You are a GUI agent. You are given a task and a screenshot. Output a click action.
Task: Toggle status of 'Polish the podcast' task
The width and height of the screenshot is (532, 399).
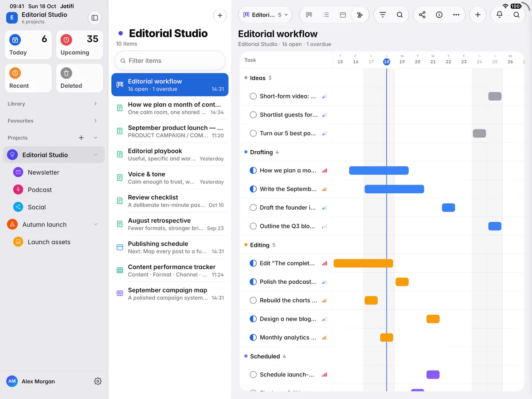pyautogui.click(x=253, y=282)
